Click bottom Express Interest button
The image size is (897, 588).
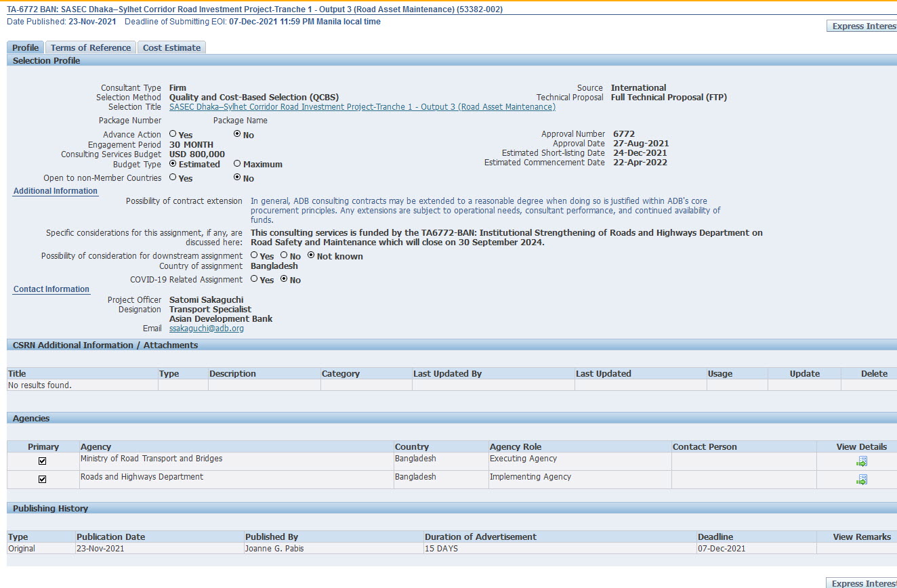(x=862, y=583)
